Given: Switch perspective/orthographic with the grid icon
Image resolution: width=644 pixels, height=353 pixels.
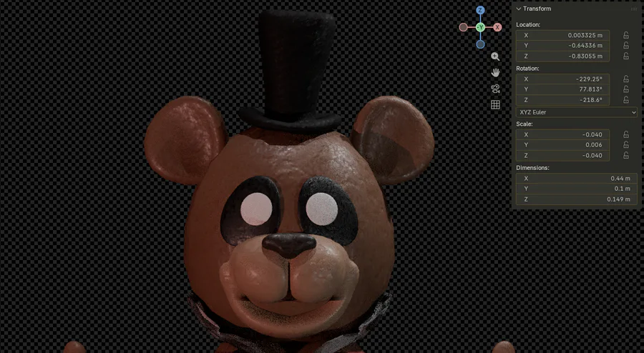Looking at the screenshot, I should coord(495,104).
